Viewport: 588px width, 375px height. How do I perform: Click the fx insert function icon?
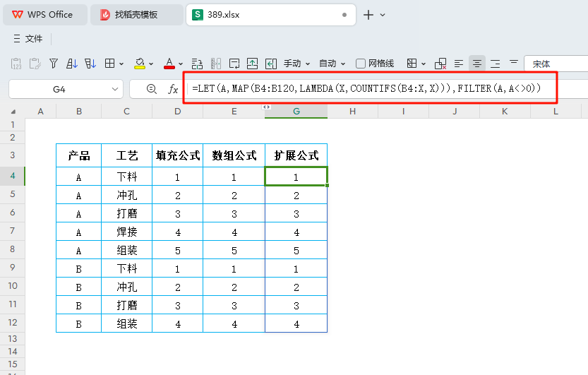pyautogui.click(x=173, y=89)
